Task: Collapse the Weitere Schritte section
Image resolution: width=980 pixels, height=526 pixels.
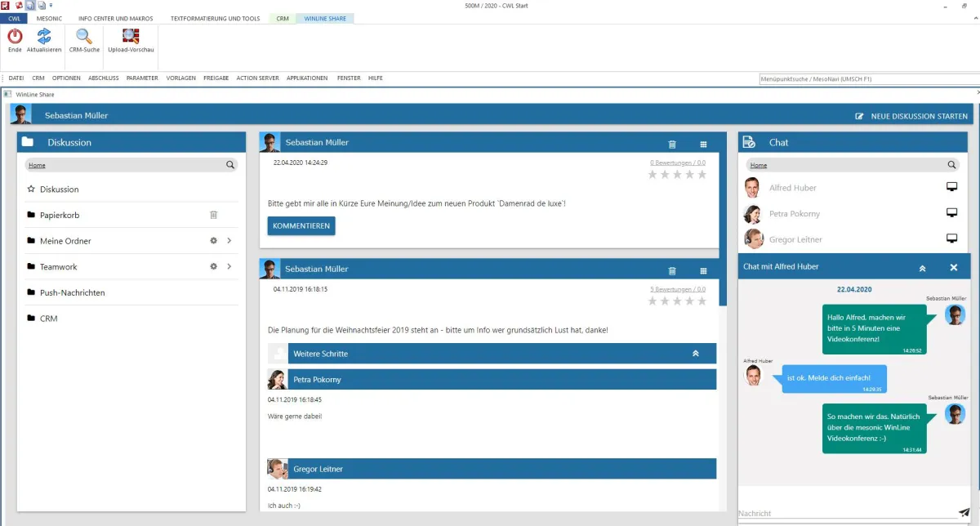Action: pyautogui.click(x=696, y=353)
